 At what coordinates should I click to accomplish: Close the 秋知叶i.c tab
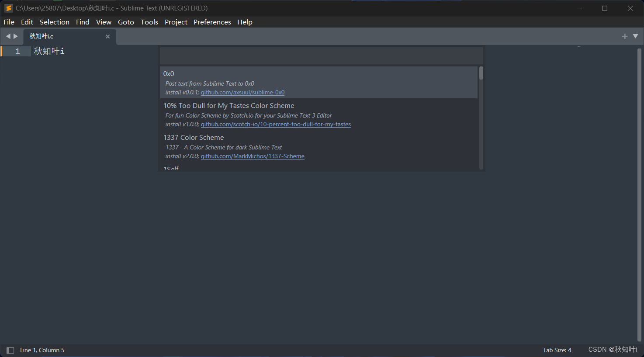point(107,37)
